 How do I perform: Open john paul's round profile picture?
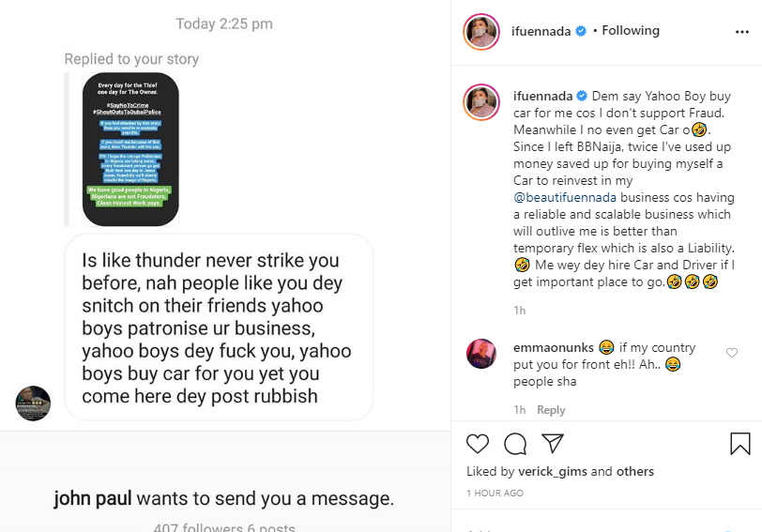coord(33,403)
